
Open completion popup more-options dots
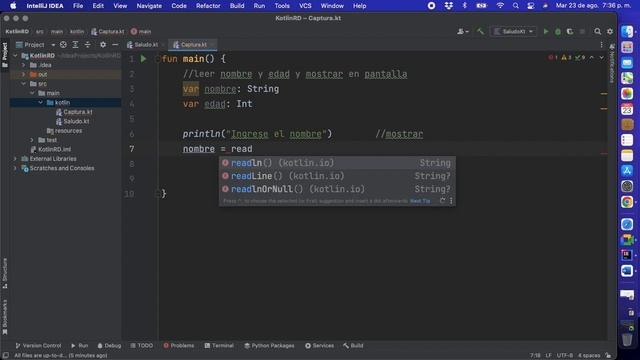coord(451,200)
